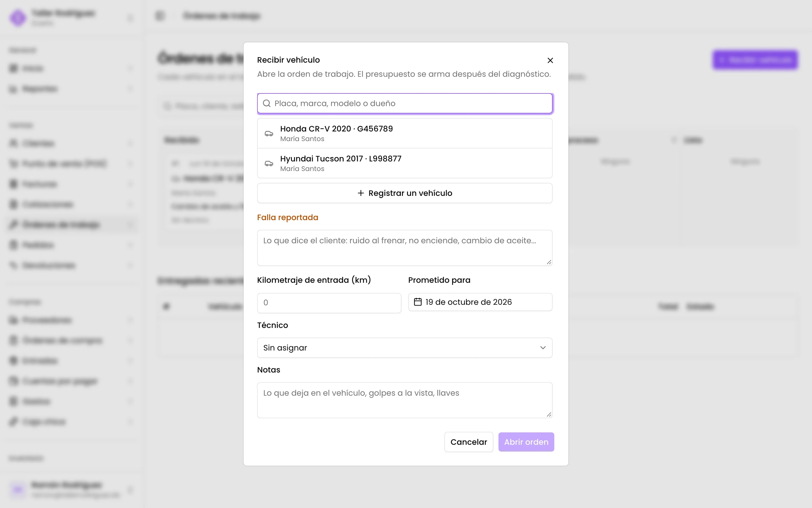Select the Honda CR-V 2020 vehicle

click(405, 133)
